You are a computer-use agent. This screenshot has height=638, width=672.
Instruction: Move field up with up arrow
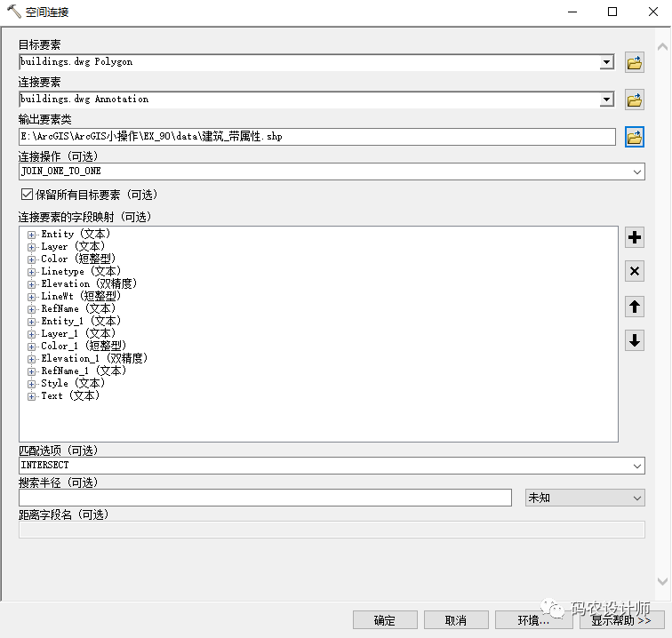click(635, 307)
